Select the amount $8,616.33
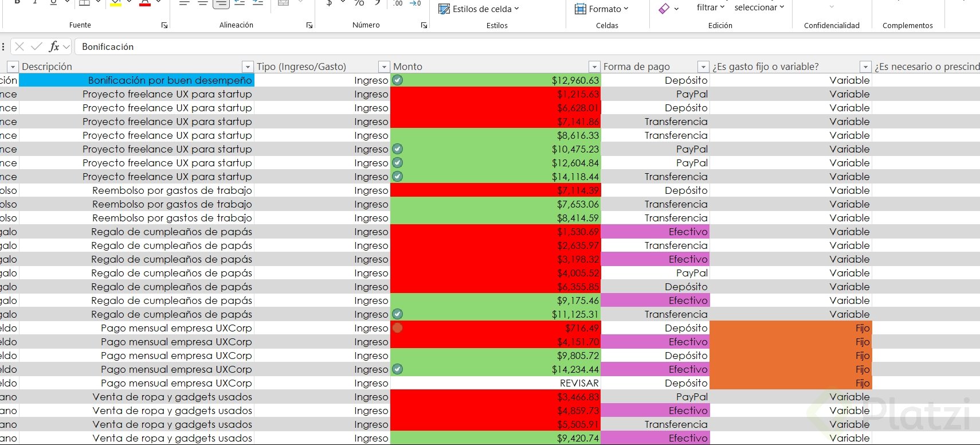This screenshot has width=980, height=445. pyautogui.click(x=496, y=135)
